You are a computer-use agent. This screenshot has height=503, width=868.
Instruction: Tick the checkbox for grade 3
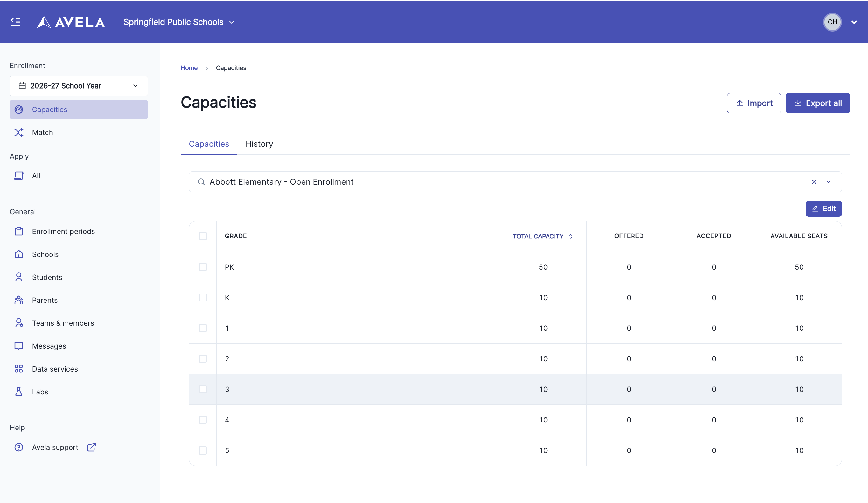point(203,389)
